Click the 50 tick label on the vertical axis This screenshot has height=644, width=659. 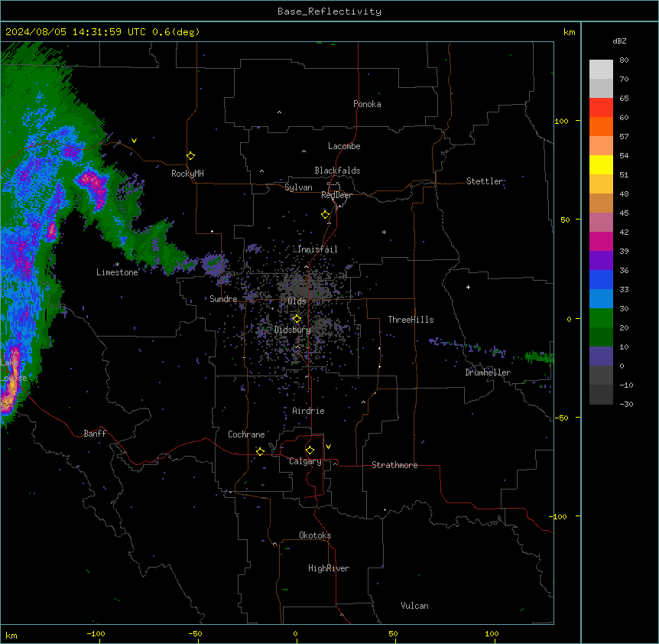565,220
